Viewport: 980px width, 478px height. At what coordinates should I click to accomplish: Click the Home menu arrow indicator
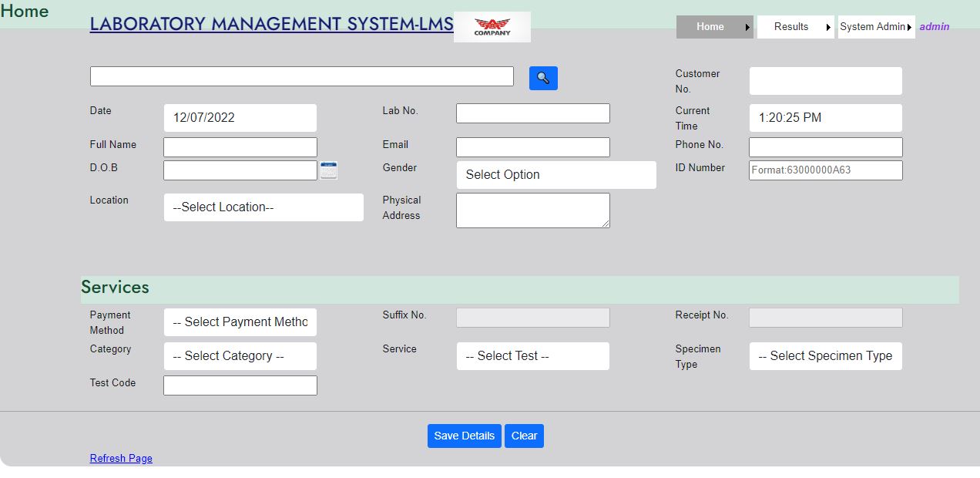pyautogui.click(x=747, y=27)
